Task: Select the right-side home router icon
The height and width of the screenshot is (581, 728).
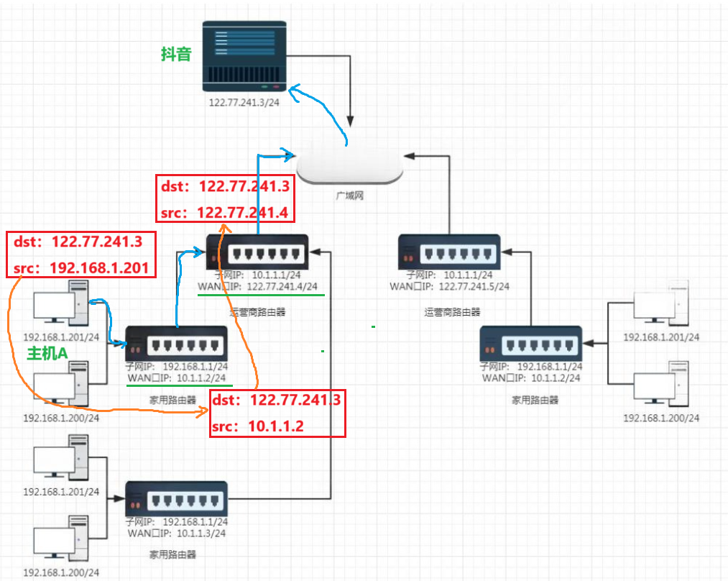Action: point(530,344)
